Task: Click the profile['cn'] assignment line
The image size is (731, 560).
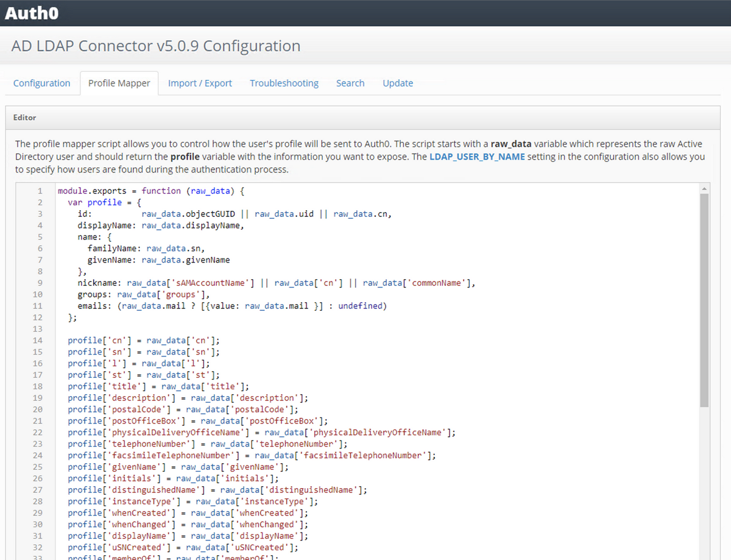Action: [144, 341]
